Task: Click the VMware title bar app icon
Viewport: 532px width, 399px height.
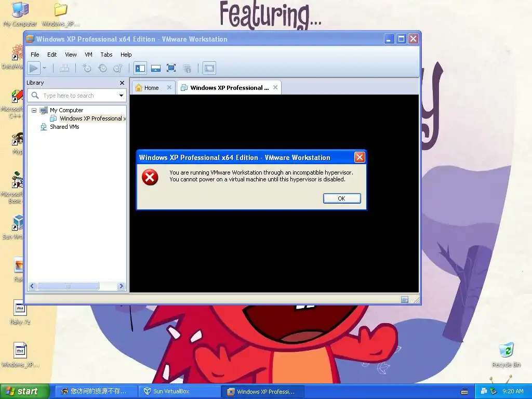Action: click(x=30, y=38)
